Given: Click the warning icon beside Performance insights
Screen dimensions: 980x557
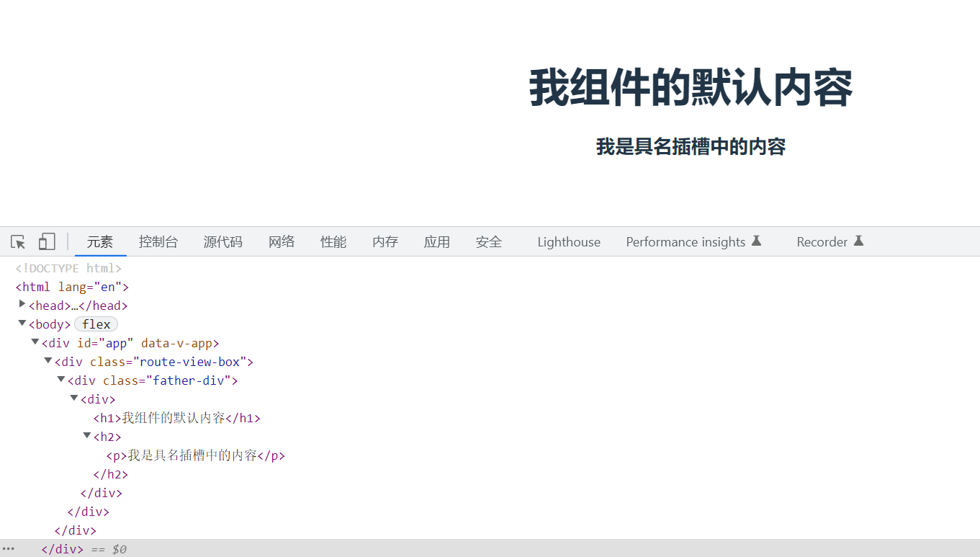Looking at the screenshot, I should click(756, 241).
